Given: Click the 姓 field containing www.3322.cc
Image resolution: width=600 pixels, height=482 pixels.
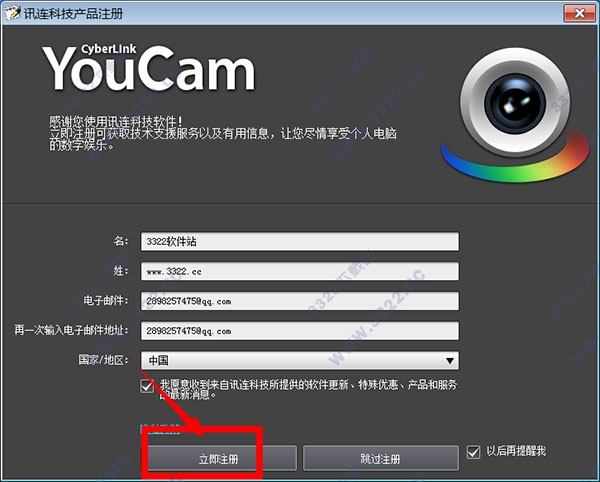Looking at the screenshot, I should [300, 271].
